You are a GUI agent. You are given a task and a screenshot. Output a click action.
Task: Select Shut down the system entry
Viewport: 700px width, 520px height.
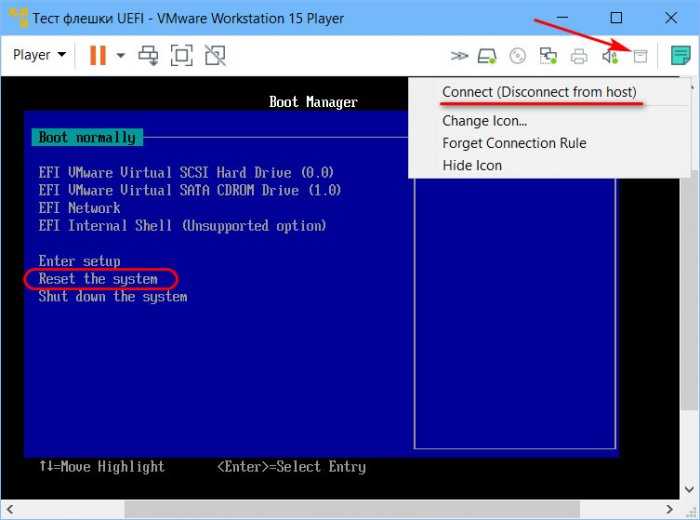point(113,297)
